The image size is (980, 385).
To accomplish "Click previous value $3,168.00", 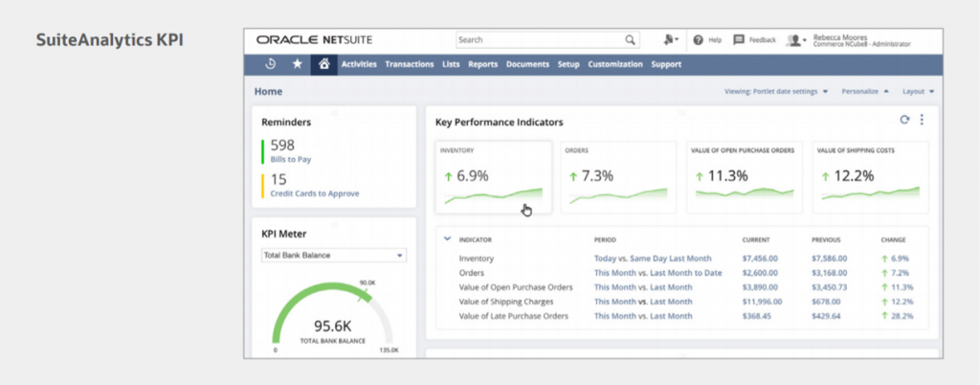I will click(x=830, y=273).
